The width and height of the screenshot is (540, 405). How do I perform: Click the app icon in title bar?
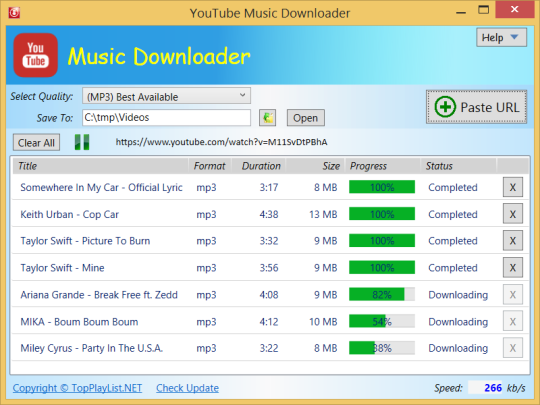click(x=14, y=13)
